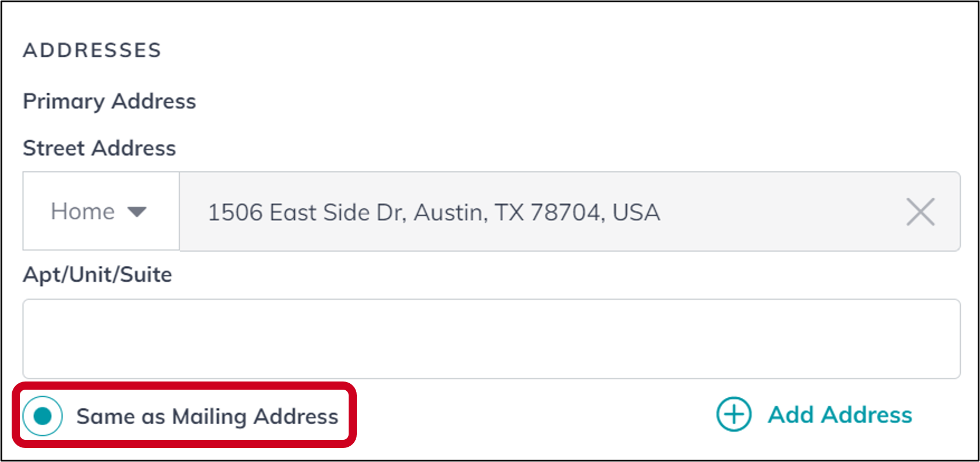The image size is (980, 462).
Task: Click the Apt/Unit/Suite field label
Action: 97,275
